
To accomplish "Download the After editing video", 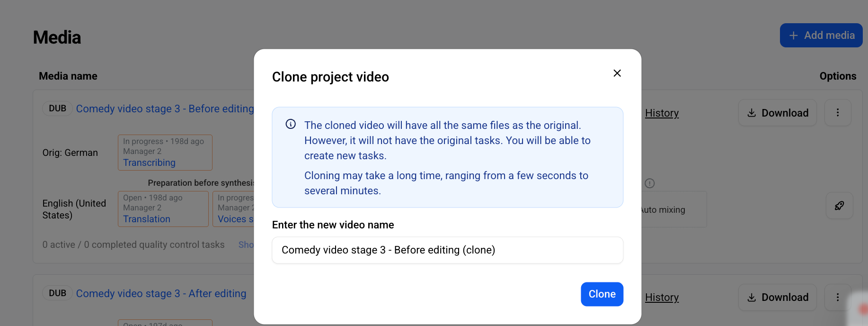I will pyautogui.click(x=778, y=297).
